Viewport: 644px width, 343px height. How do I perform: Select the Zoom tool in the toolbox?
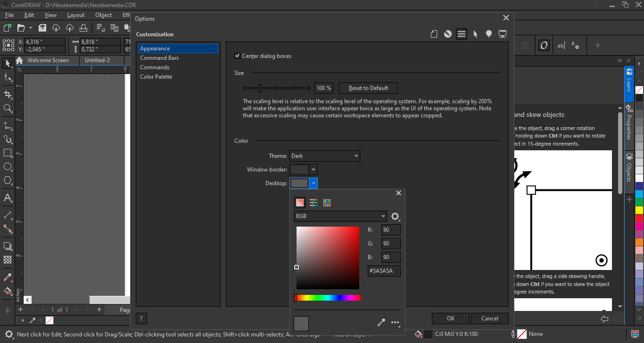(8, 108)
